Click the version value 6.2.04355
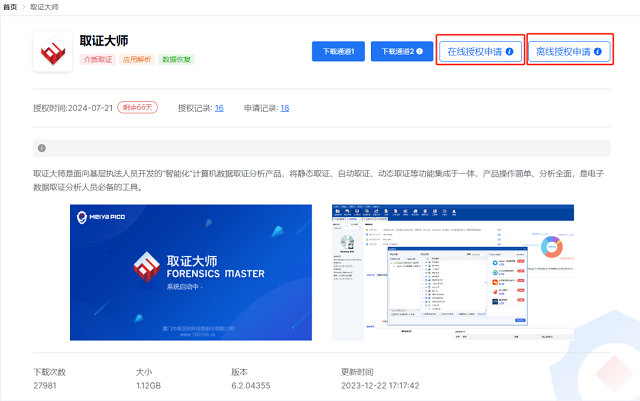 point(251,385)
